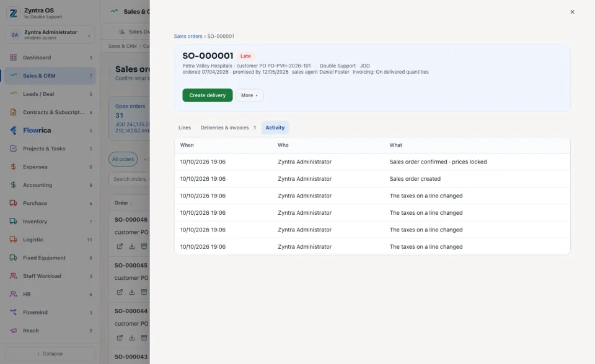Open order SO-000043 in list

tap(131, 357)
